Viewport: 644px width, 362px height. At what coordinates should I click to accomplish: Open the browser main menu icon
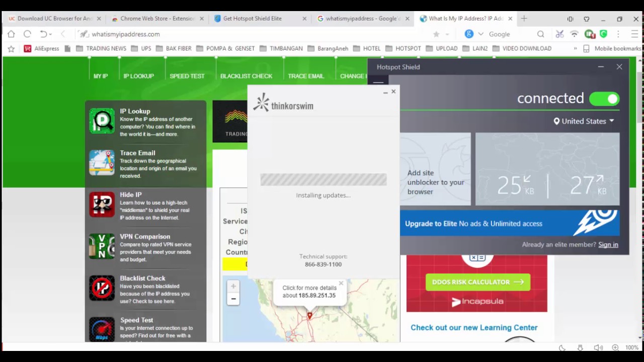pos(634,34)
